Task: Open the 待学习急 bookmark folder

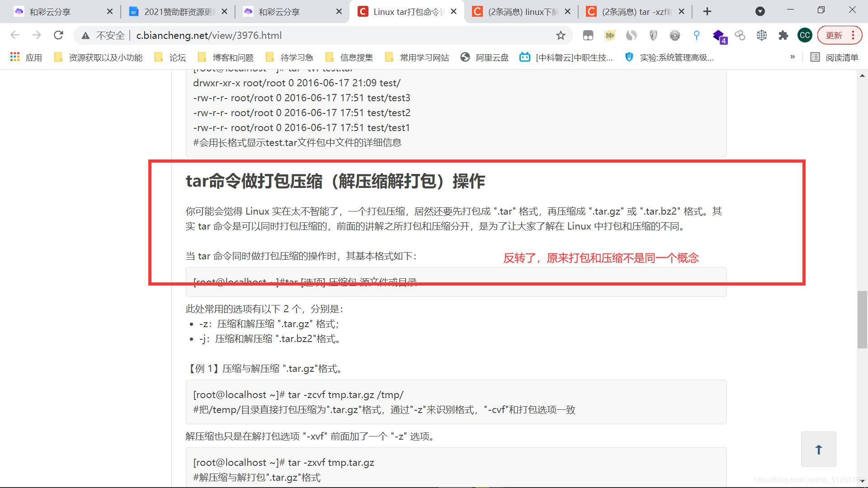Action: (290, 57)
